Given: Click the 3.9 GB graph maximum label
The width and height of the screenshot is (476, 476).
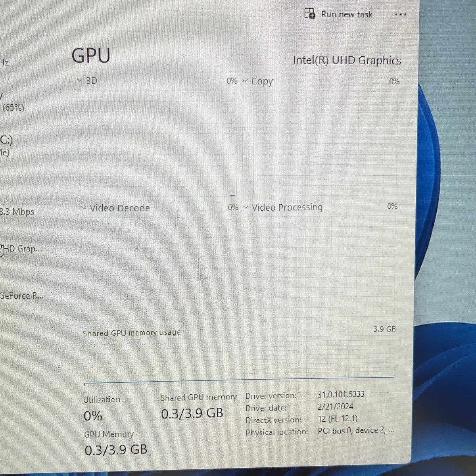Looking at the screenshot, I should [x=385, y=329].
